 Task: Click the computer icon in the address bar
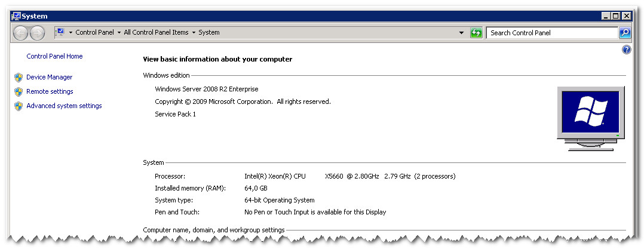[x=60, y=32]
